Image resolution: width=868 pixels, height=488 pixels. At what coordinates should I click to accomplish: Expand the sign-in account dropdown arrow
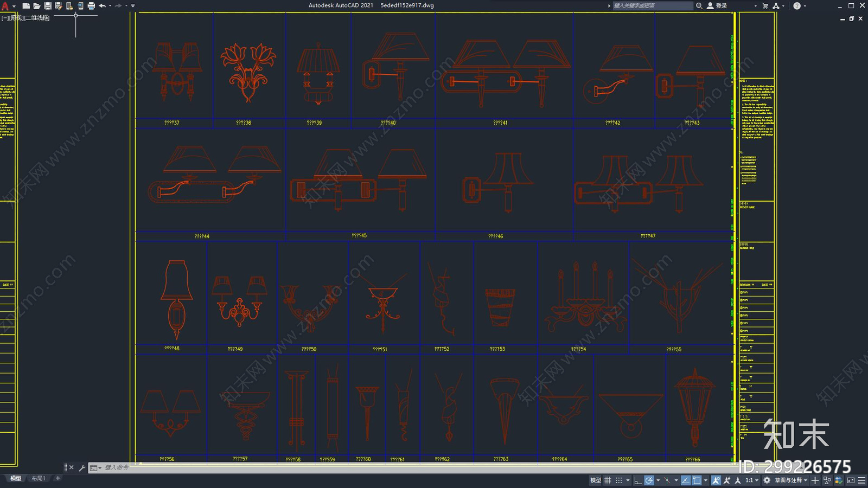(x=756, y=5)
